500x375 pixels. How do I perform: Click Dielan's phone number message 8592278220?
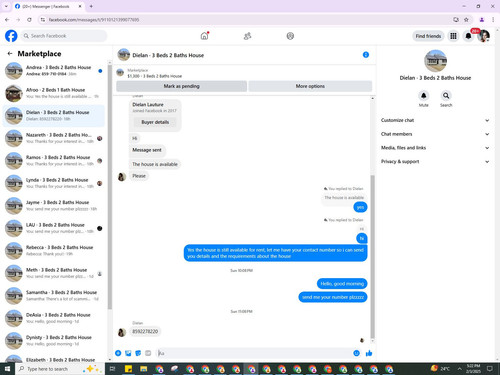coord(145,331)
